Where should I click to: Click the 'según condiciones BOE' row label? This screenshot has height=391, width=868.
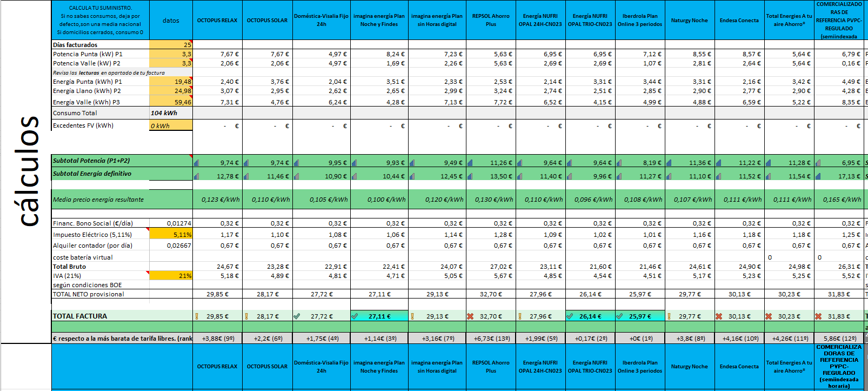[x=88, y=285]
